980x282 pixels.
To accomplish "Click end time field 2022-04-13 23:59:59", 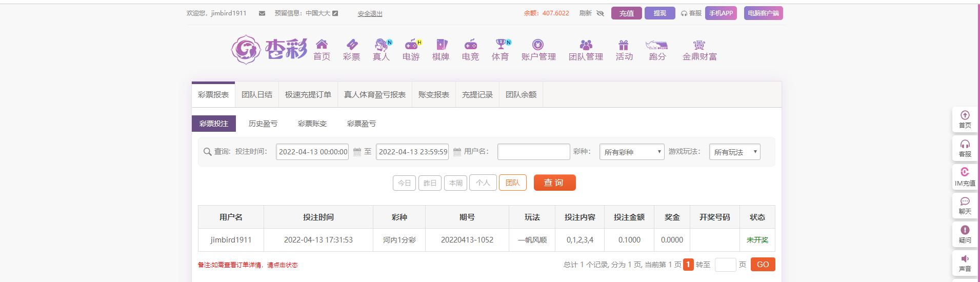I will (x=412, y=152).
